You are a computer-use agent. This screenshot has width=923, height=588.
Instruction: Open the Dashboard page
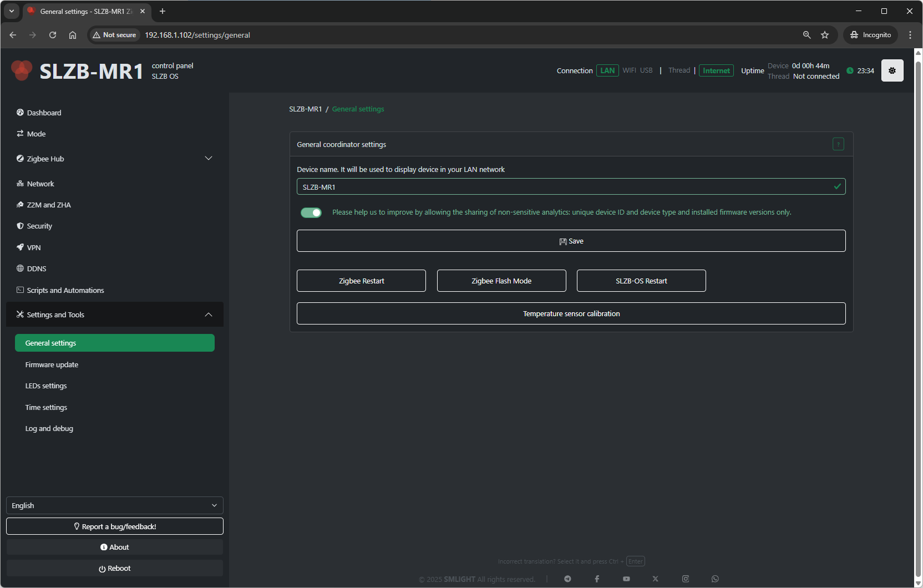point(44,113)
